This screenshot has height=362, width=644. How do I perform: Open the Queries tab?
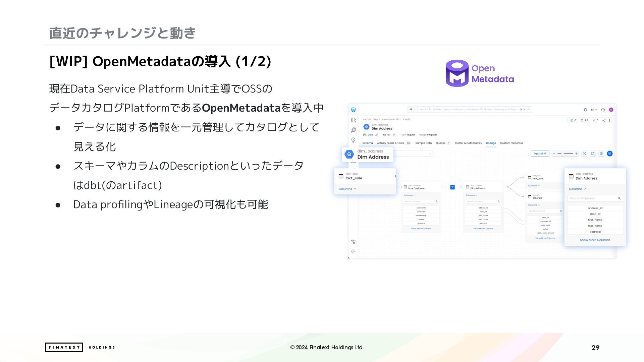tap(443, 143)
